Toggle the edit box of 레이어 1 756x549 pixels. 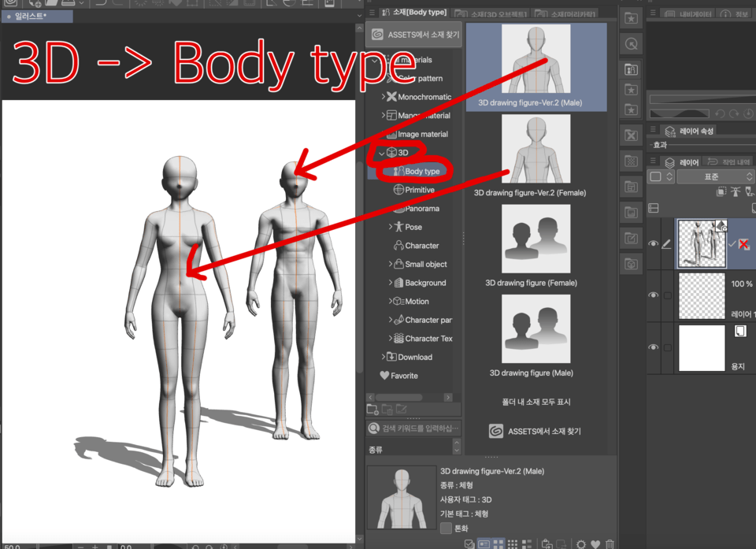[x=667, y=295]
